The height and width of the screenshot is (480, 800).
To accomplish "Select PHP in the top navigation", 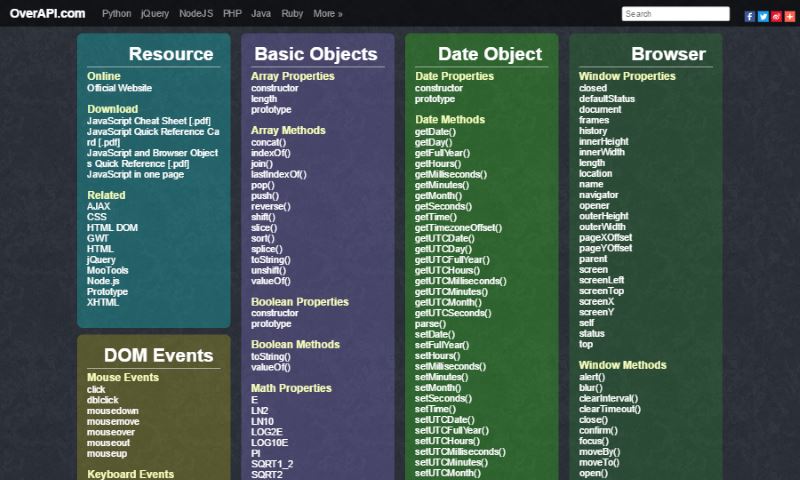I will coord(232,15).
